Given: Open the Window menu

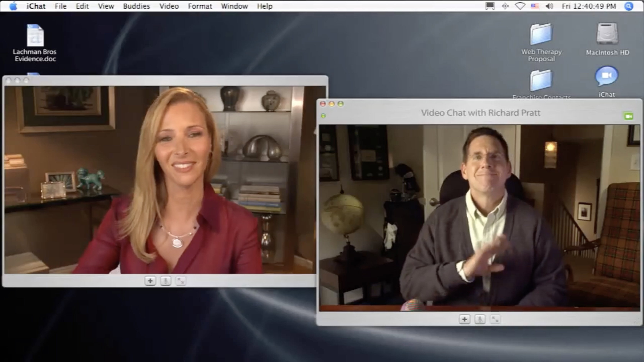Looking at the screenshot, I should pos(234,6).
